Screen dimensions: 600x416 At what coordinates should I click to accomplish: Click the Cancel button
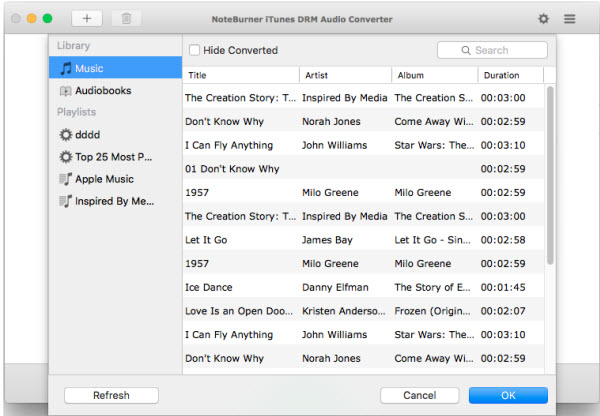[420, 395]
